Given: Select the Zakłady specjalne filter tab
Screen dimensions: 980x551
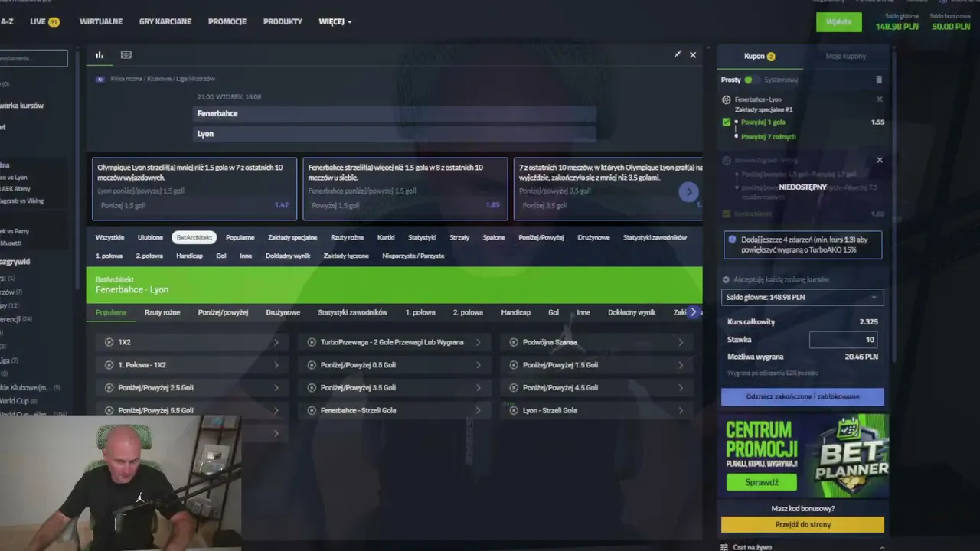Looking at the screenshot, I should pyautogui.click(x=292, y=237).
